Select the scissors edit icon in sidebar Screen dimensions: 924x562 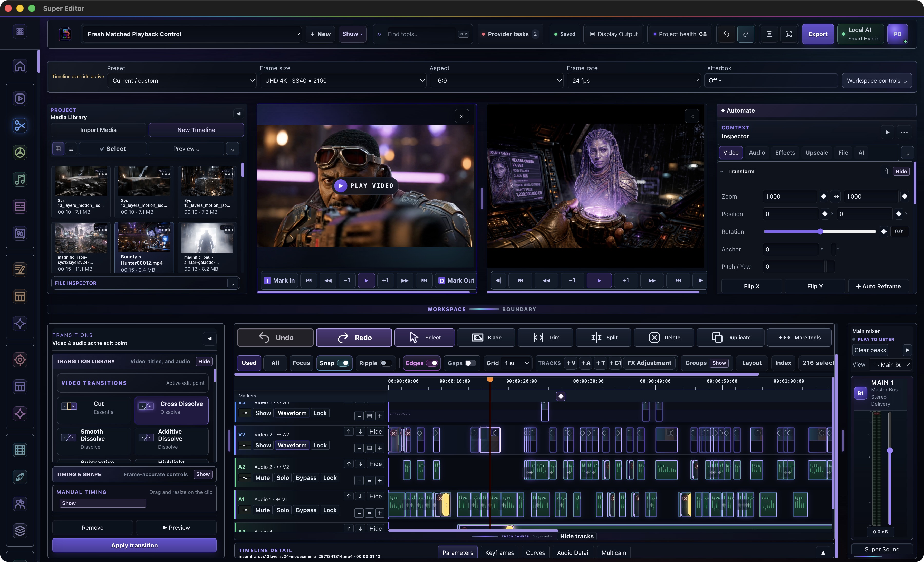pyautogui.click(x=20, y=125)
